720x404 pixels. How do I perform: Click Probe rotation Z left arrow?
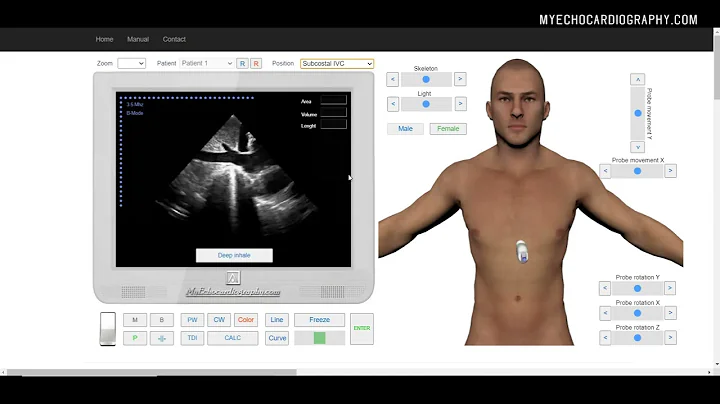[x=605, y=338]
